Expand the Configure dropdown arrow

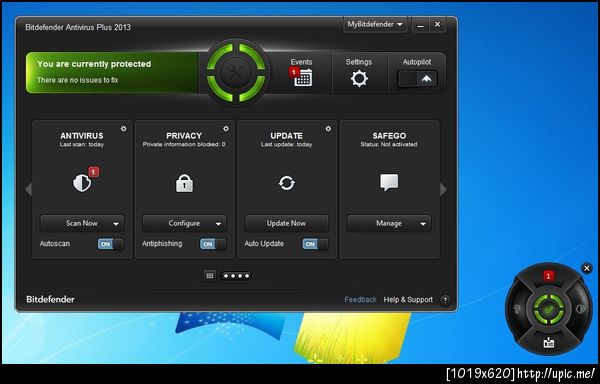click(218, 224)
